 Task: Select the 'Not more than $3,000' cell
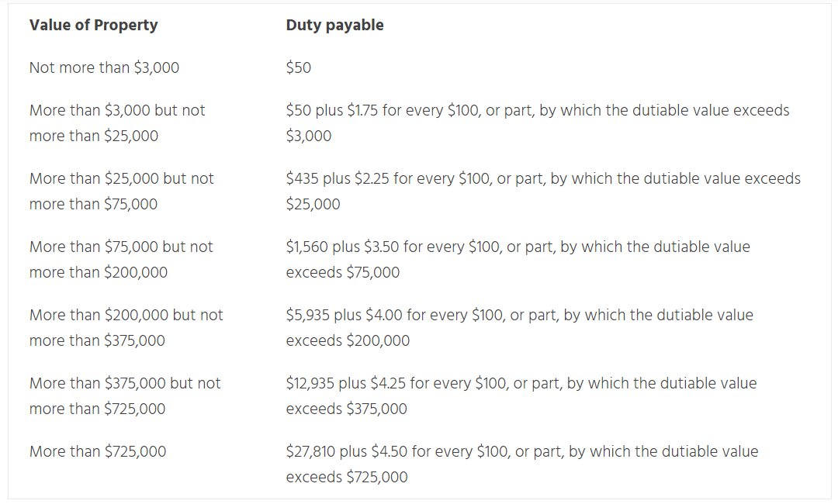(x=104, y=67)
